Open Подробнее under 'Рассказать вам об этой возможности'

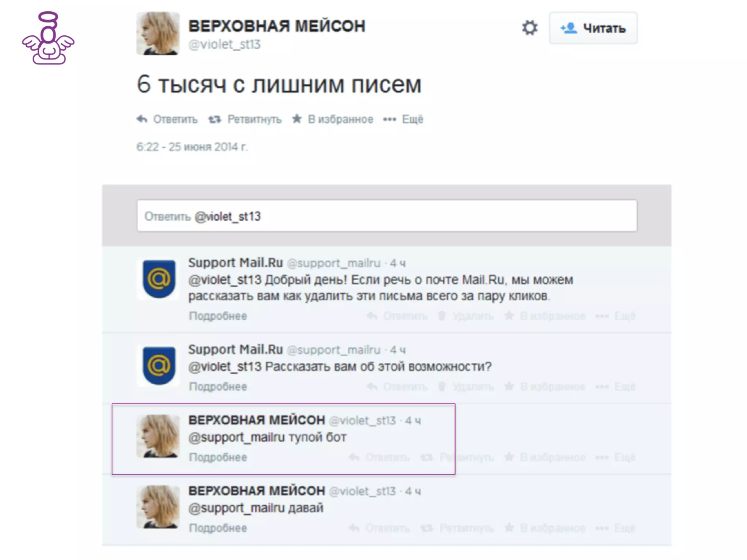pyautogui.click(x=218, y=386)
